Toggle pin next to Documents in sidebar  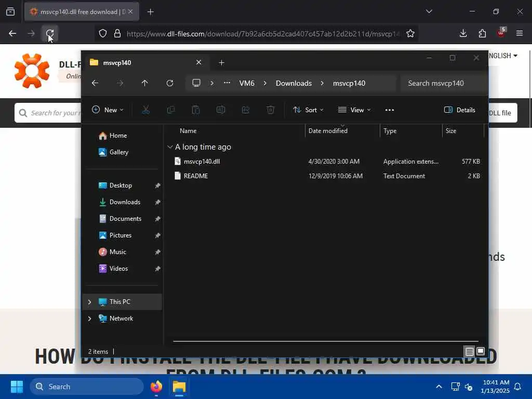point(157,219)
